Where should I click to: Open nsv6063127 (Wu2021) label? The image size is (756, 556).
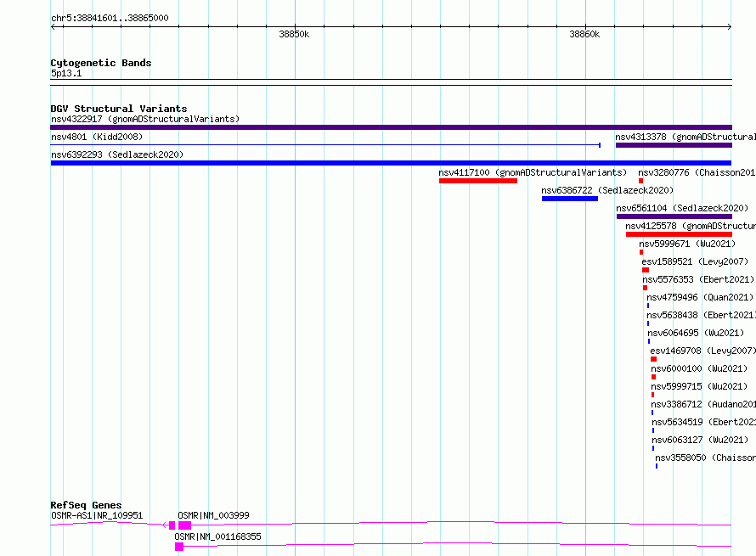tap(700, 440)
